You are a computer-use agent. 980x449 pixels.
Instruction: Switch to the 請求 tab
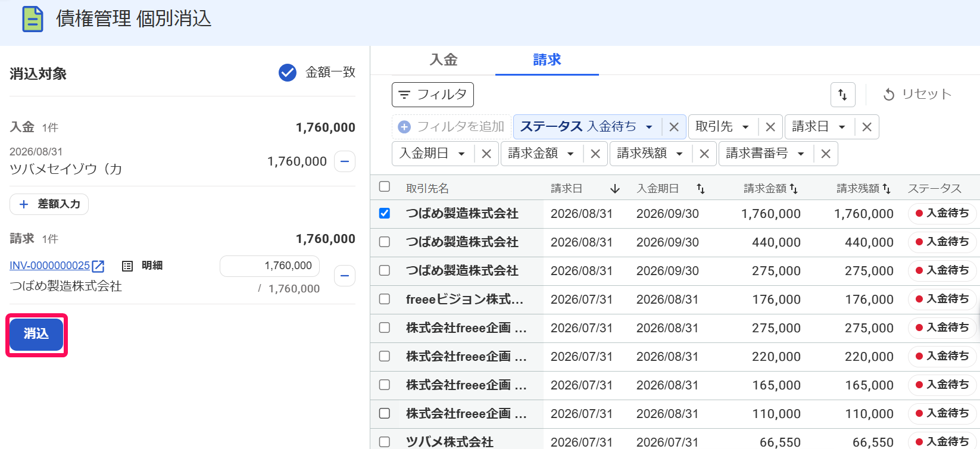[x=547, y=60]
